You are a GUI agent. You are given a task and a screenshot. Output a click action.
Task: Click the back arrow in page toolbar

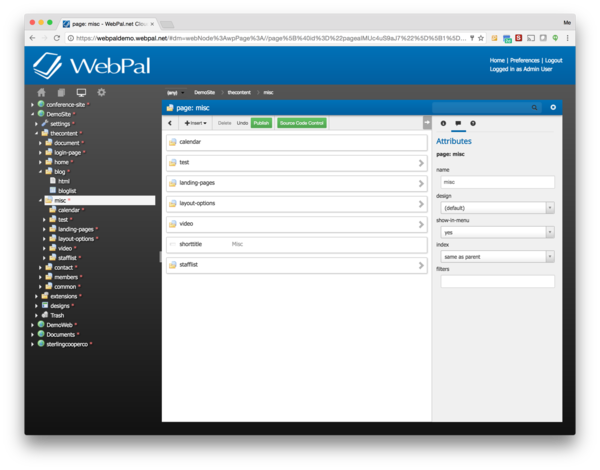click(170, 123)
